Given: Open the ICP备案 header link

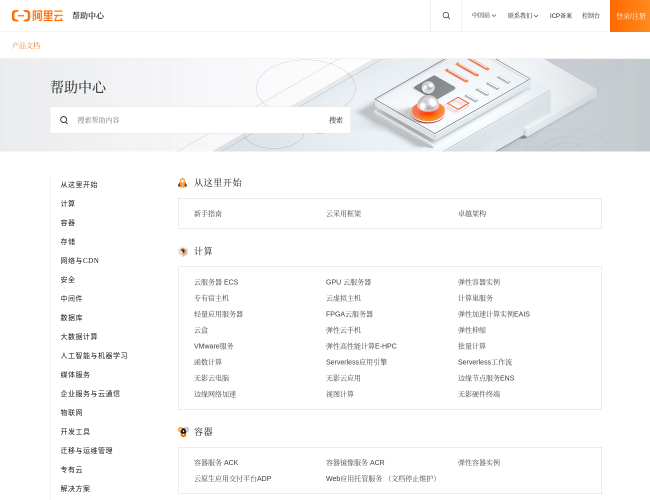Looking at the screenshot, I should pos(560,16).
